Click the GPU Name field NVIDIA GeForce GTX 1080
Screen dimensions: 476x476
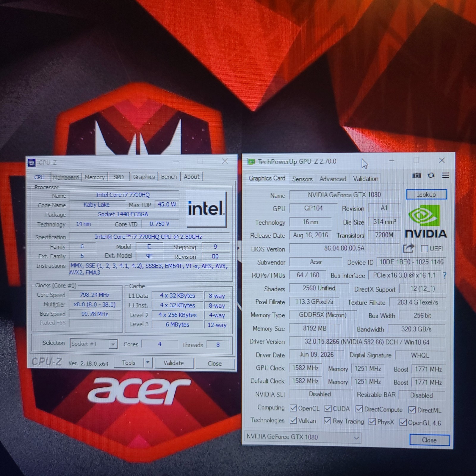344,195
